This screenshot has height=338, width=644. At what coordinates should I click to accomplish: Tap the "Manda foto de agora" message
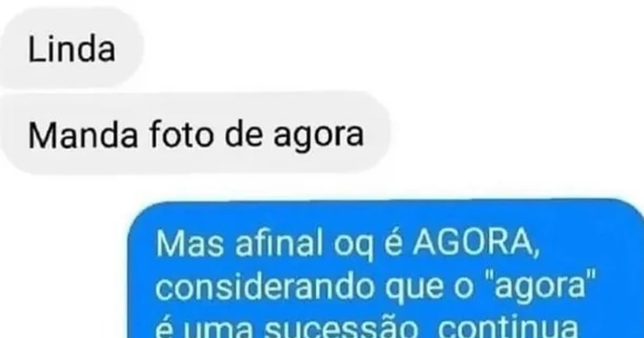pyautogui.click(x=194, y=135)
